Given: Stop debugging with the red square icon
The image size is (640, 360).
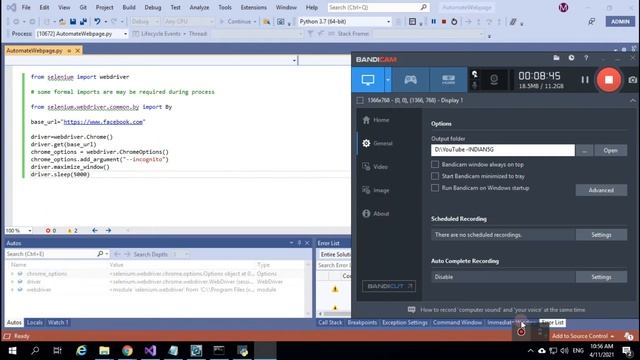Looking at the screenshot, I should click(x=444, y=22).
